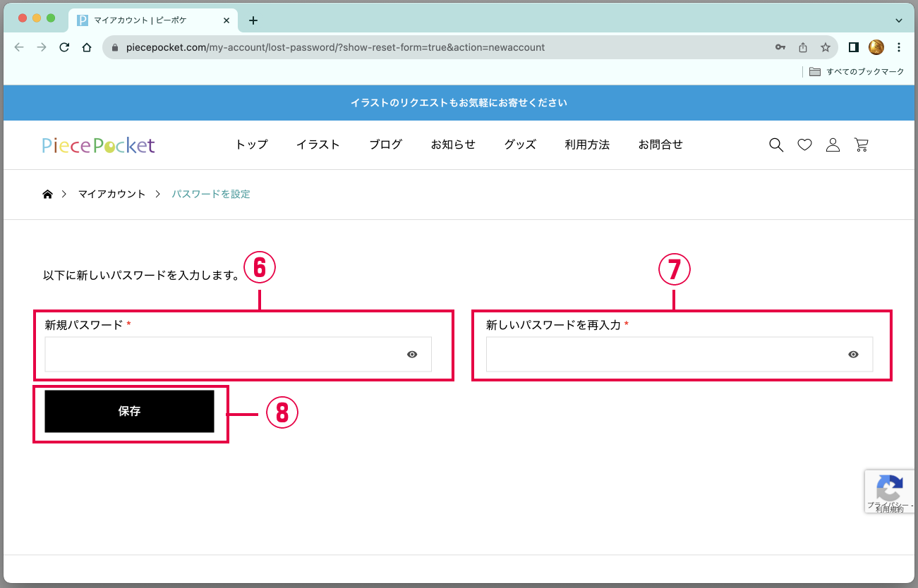Viewport: 918px width, 588px height.
Task: Expand the tab search chevron
Action: (899, 20)
